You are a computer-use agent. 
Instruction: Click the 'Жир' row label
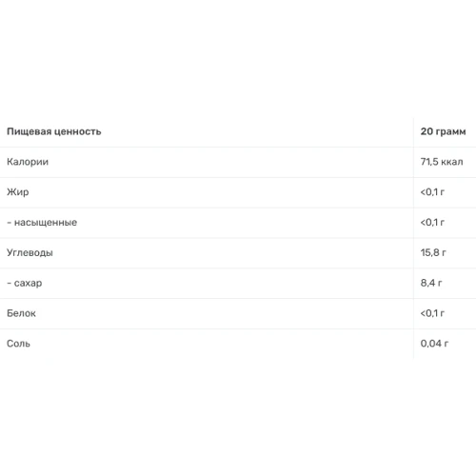(18, 192)
